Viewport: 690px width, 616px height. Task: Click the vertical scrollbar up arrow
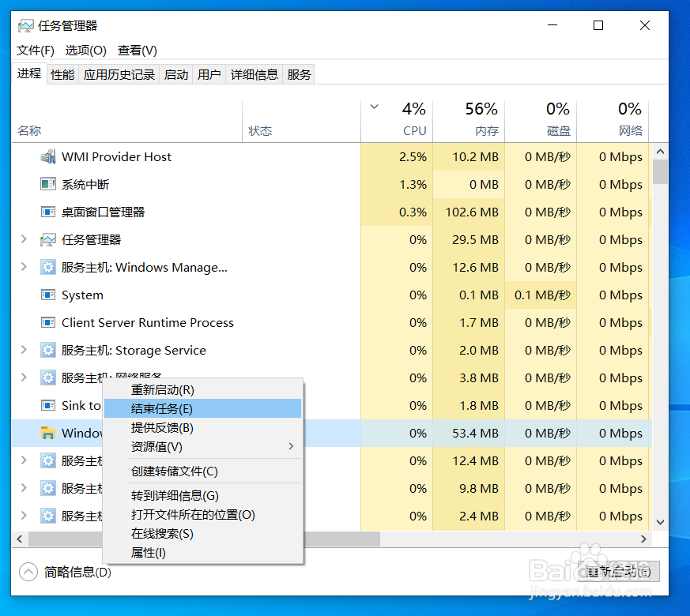(x=660, y=152)
